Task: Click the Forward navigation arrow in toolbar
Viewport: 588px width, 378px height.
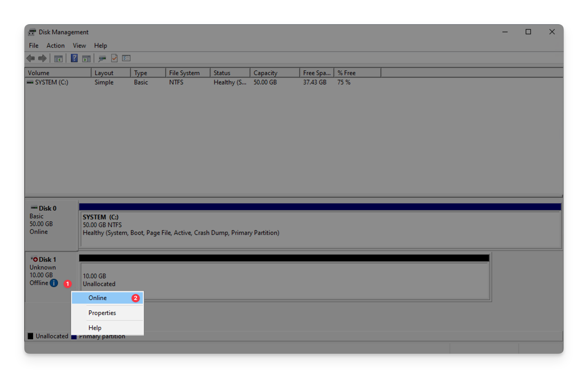Action: [x=42, y=58]
